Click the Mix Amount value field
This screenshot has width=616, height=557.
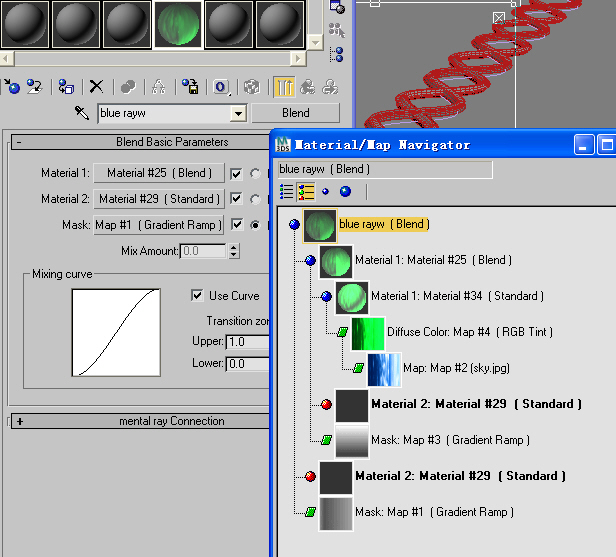(x=204, y=251)
